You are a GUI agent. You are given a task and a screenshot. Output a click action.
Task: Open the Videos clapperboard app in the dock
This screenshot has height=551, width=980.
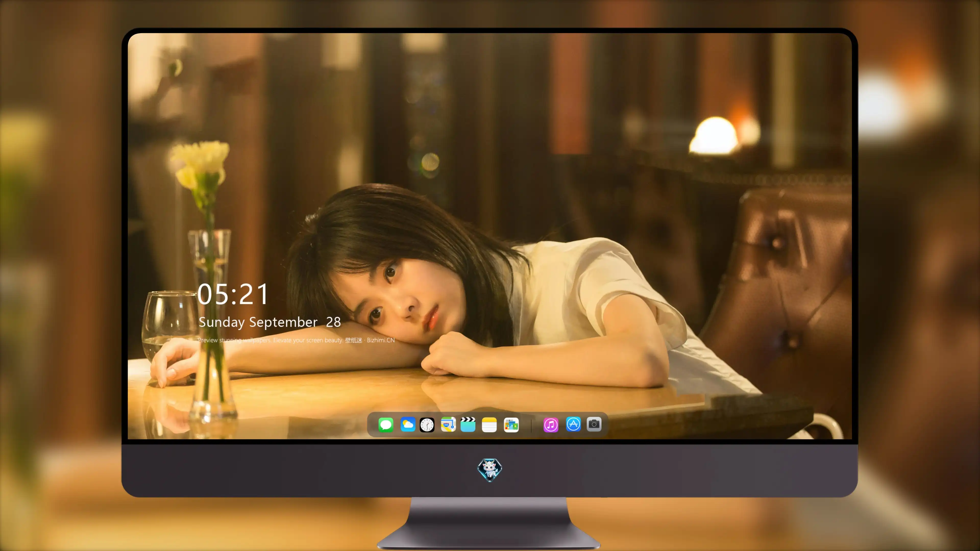click(x=468, y=424)
